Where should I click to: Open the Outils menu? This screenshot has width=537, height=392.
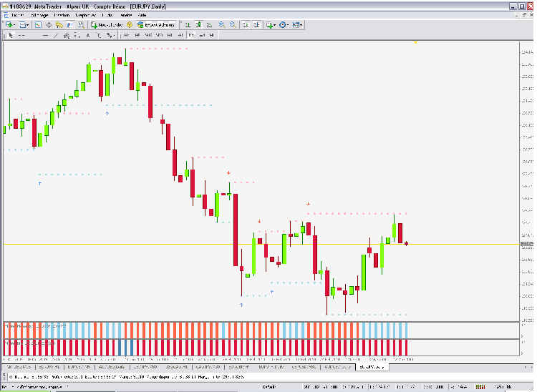(x=107, y=15)
